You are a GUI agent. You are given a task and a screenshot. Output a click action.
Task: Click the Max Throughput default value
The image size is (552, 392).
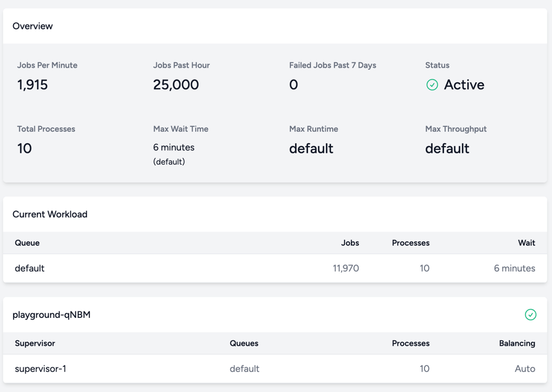[x=447, y=149]
